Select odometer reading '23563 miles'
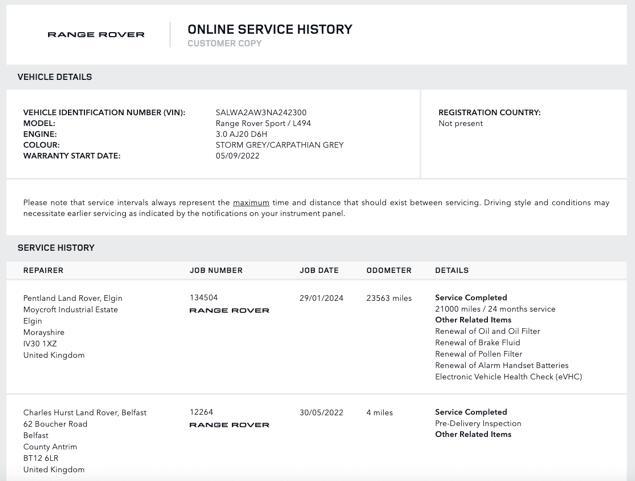This screenshot has width=635, height=481. pyautogui.click(x=389, y=298)
